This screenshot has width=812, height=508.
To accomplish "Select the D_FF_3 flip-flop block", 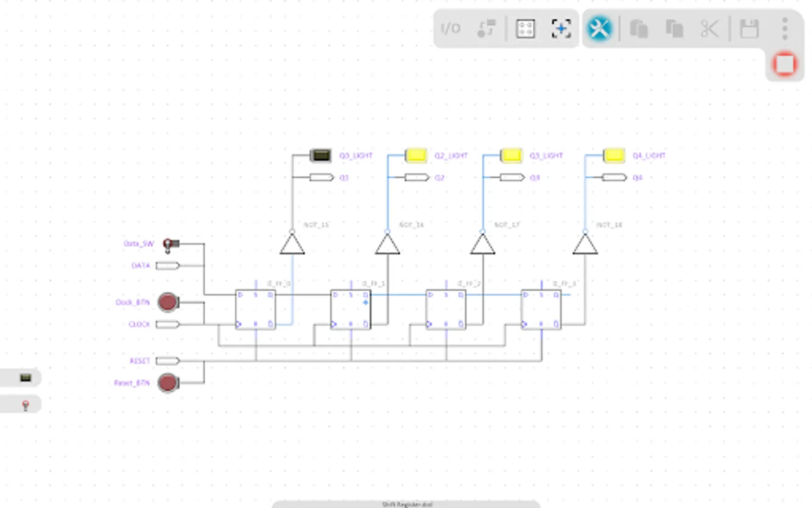I will click(x=541, y=309).
